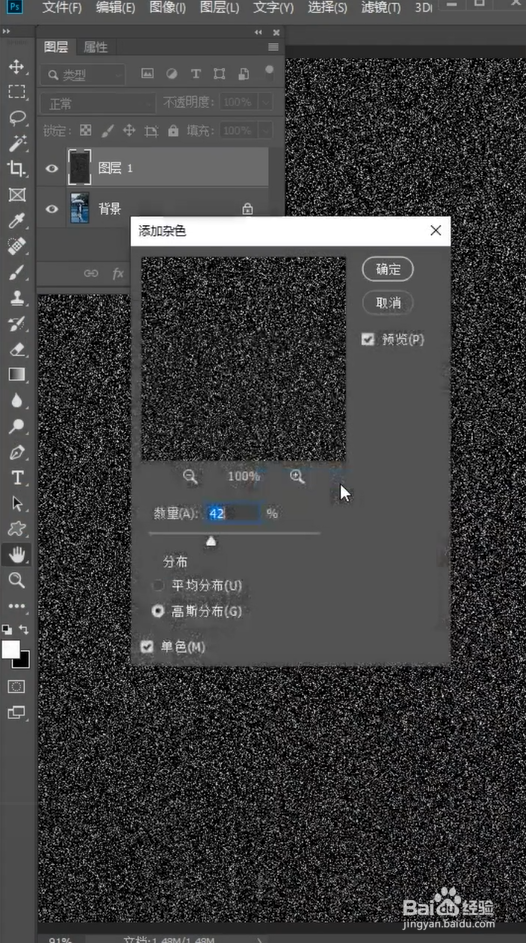Select the Custom Shape tool
This screenshot has height=943, width=526.
tap(16, 529)
